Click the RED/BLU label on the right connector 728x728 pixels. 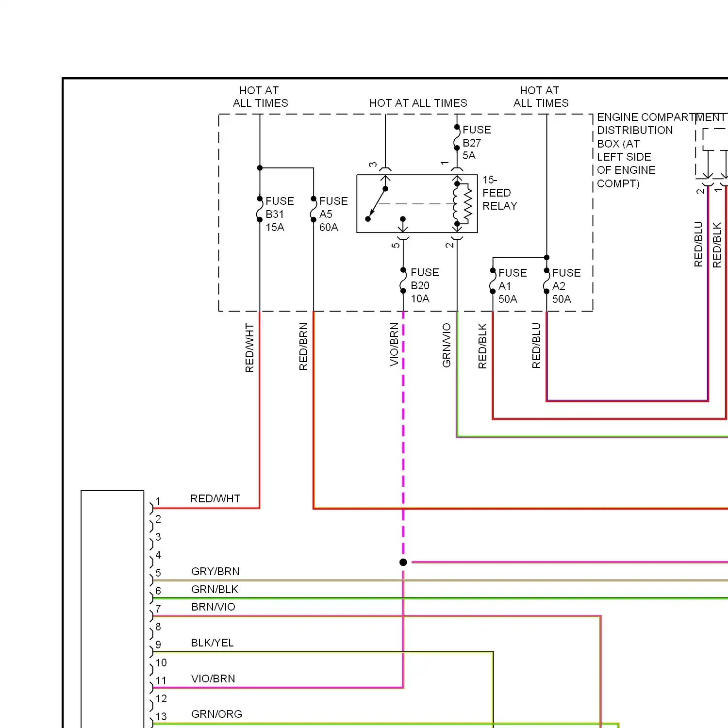[x=698, y=244]
